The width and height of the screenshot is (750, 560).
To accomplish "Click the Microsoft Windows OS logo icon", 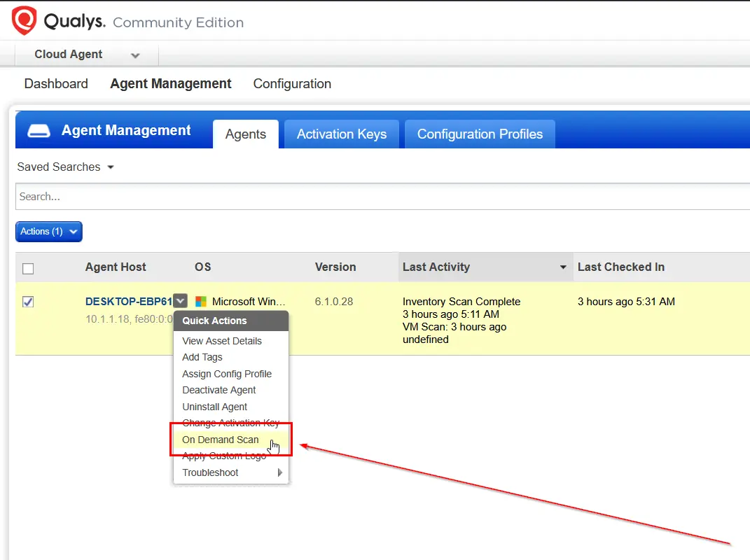I will pos(201,302).
